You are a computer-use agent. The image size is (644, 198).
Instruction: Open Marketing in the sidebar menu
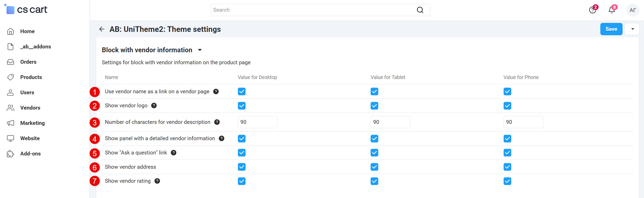click(32, 123)
